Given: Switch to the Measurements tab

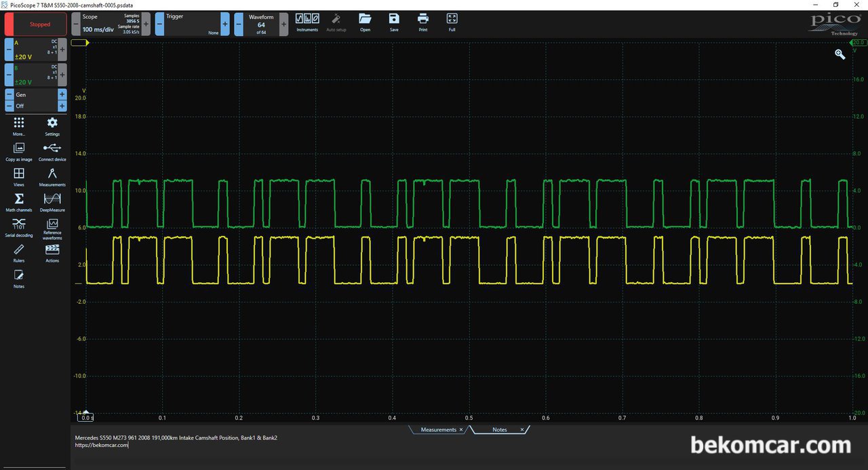Looking at the screenshot, I should coord(438,430).
